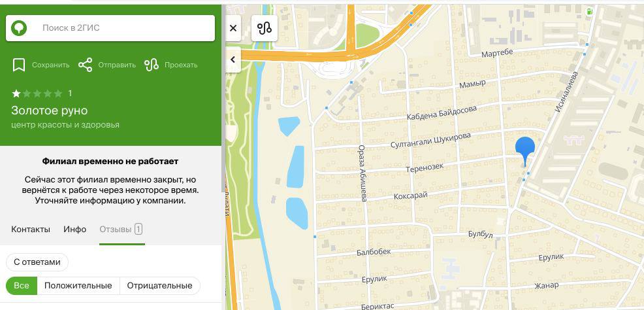The image size is (644, 310).
Task: Open the Отзывы tab
Action: click(x=121, y=229)
